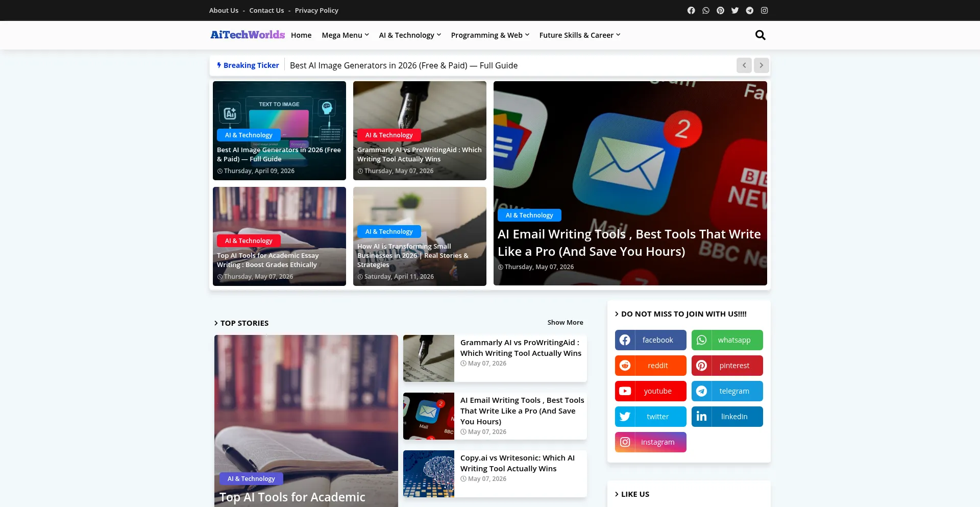Click the AiTechWorlds logo
Screen dimensions: 980x507
[x=248, y=35]
